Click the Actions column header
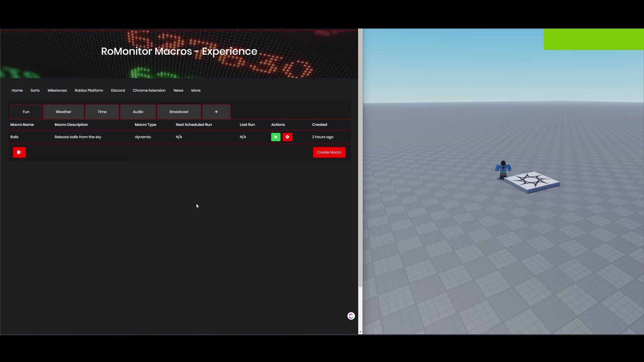644x362 pixels. [278, 125]
